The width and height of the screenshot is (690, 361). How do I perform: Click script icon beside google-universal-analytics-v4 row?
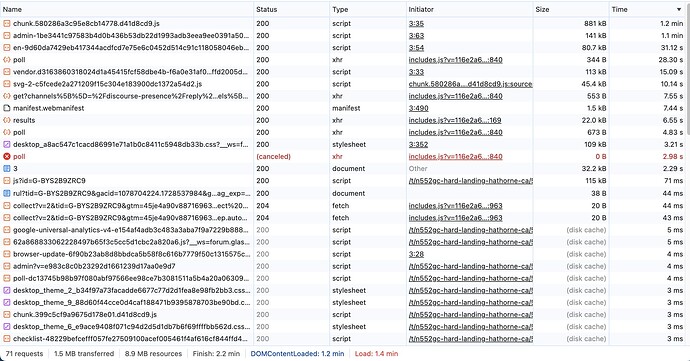7,230
